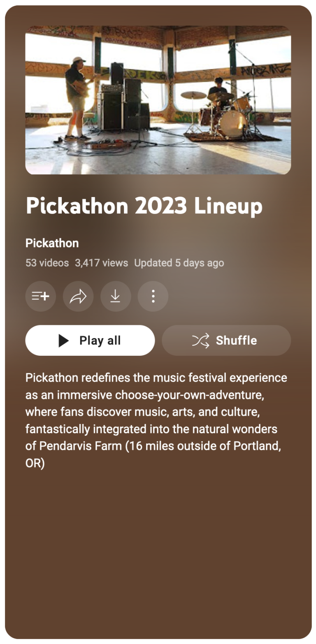Shuffle the Pickathon 2023 Lineup playlist
Screen dimensions: 316x644
click(x=226, y=341)
